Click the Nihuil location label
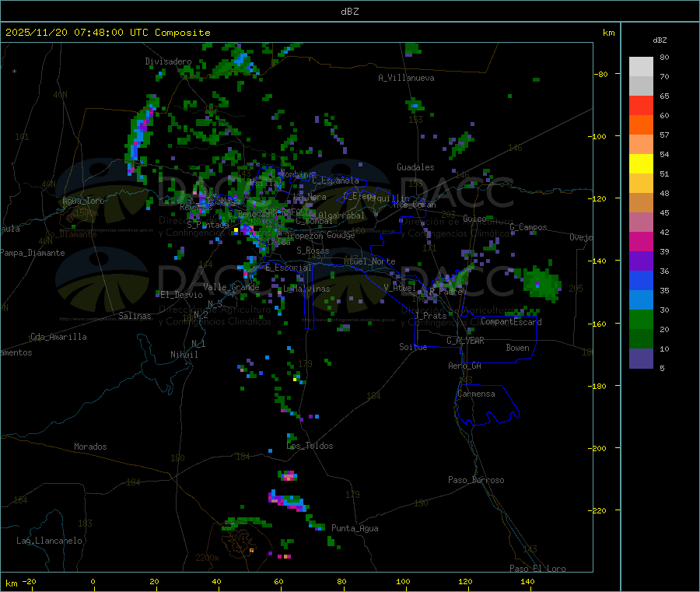 184,355
